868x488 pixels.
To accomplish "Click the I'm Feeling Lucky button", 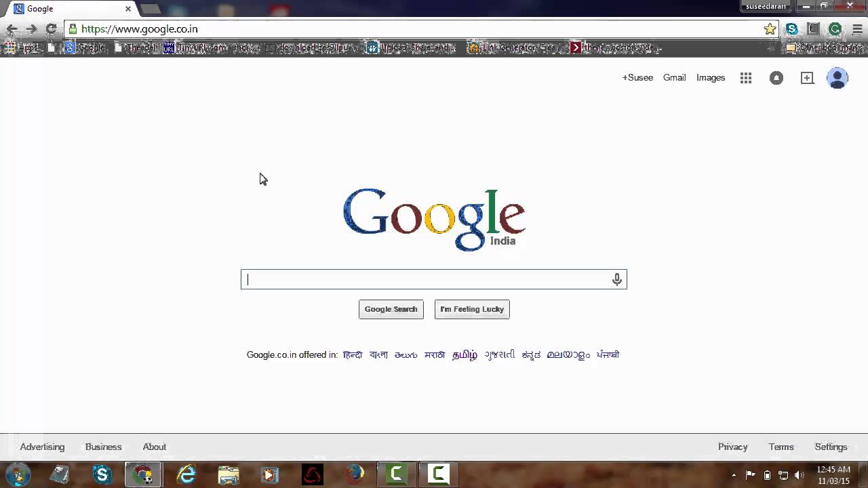I will pyautogui.click(x=472, y=309).
